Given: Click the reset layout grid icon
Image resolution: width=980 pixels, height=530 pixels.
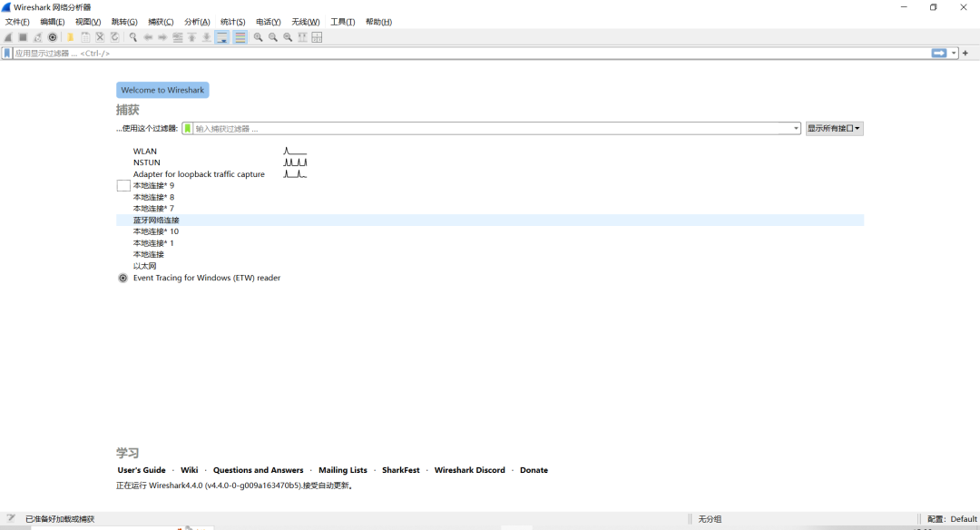Looking at the screenshot, I should [317, 37].
